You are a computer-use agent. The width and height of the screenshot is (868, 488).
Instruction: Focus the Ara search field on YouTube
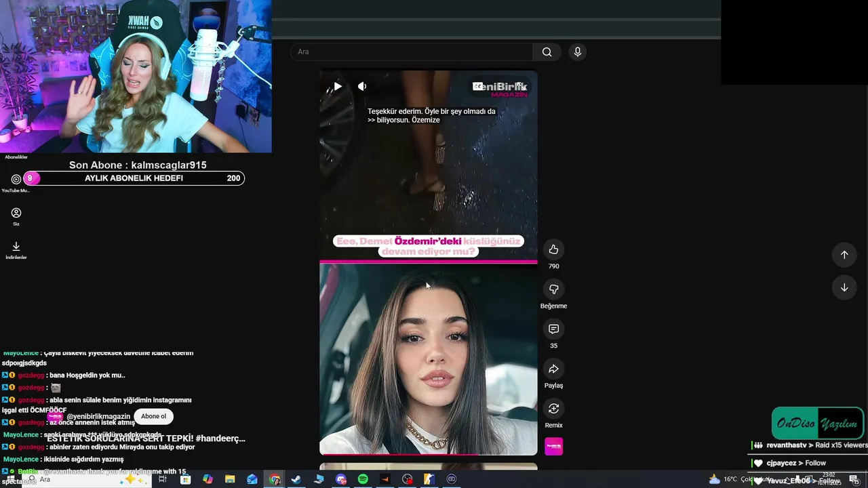412,52
